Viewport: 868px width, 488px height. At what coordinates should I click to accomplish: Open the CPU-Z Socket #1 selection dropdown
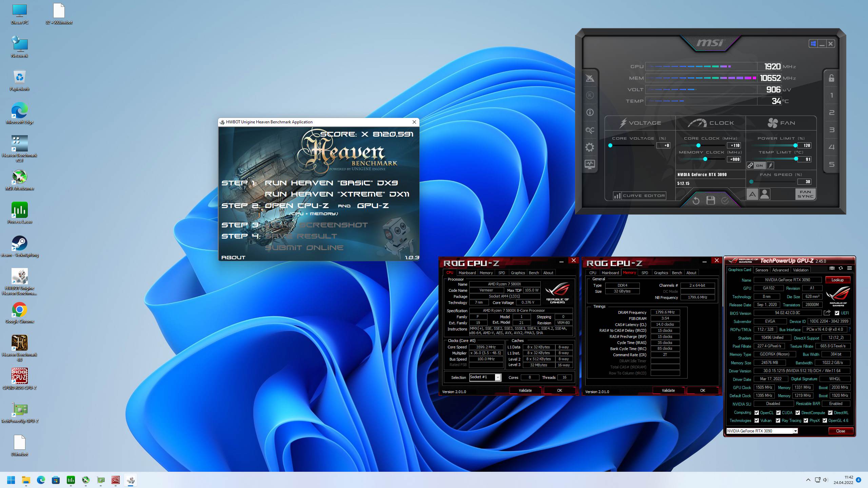pos(485,377)
